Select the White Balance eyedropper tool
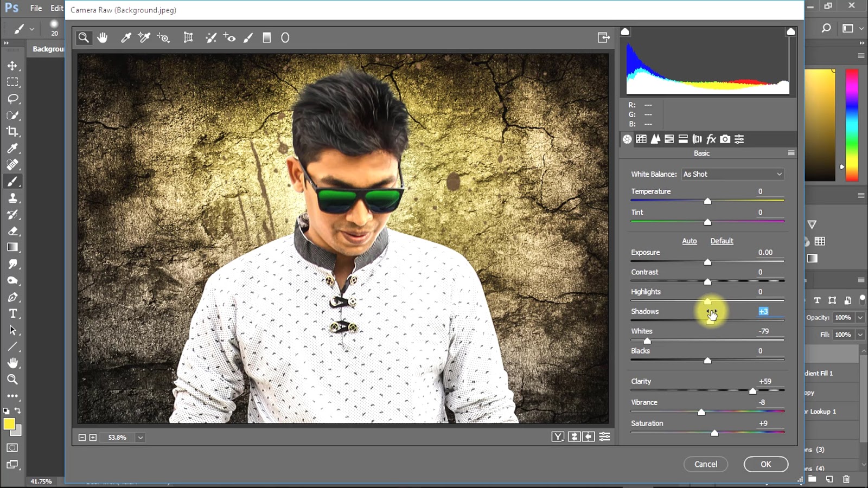Image resolution: width=868 pixels, height=488 pixels. pyautogui.click(x=126, y=37)
